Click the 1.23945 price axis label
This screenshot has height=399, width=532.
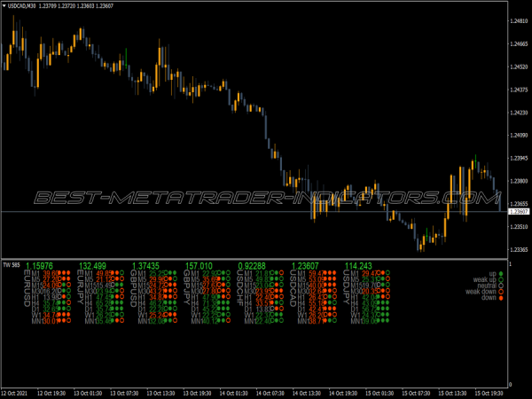519,158
